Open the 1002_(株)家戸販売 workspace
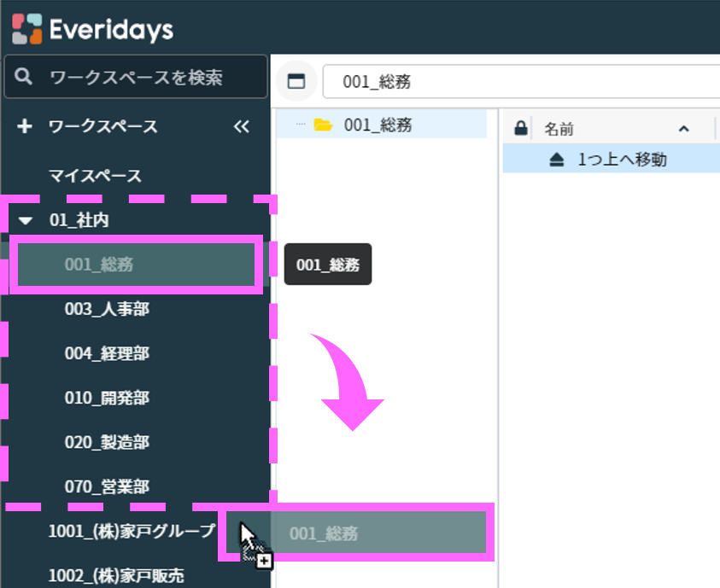 point(116,575)
